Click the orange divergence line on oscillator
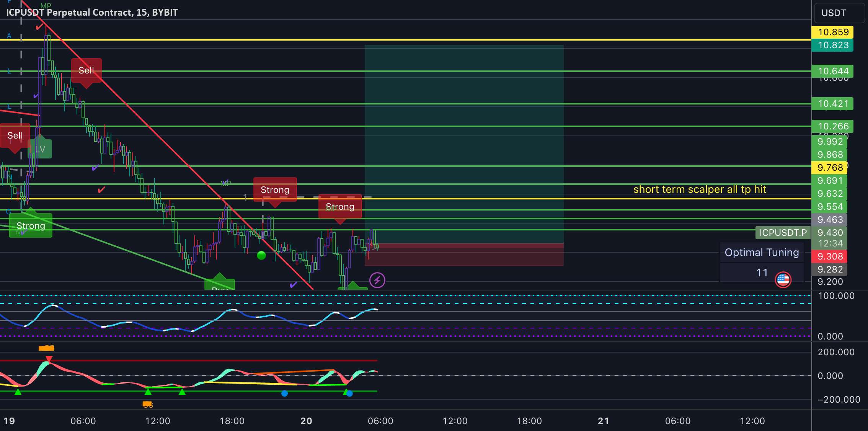The image size is (868, 431). click(x=293, y=372)
